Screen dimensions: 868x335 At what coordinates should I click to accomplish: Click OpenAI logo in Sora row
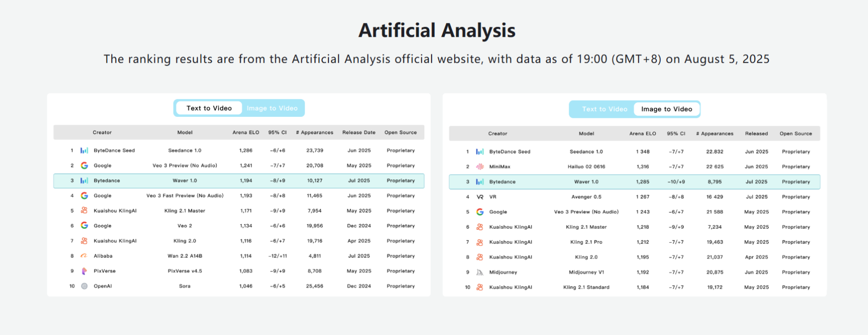[84, 286]
